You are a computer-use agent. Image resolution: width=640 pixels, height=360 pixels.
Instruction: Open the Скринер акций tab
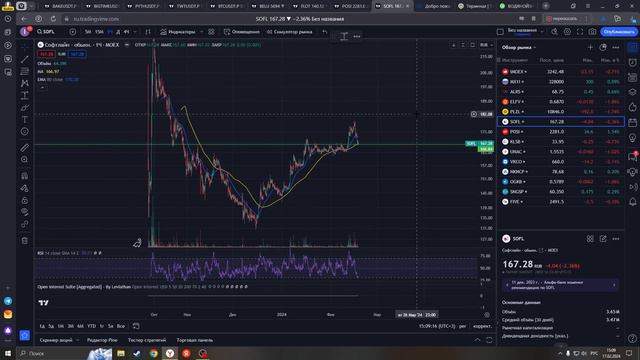[x=56, y=340]
